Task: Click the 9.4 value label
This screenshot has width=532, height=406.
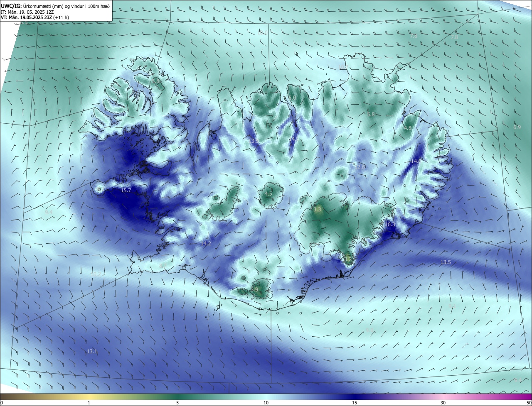Action: (x=49, y=212)
